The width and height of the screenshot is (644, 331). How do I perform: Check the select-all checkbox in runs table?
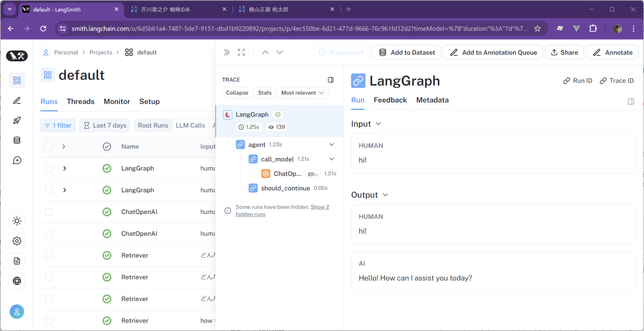pyautogui.click(x=48, y=146)
